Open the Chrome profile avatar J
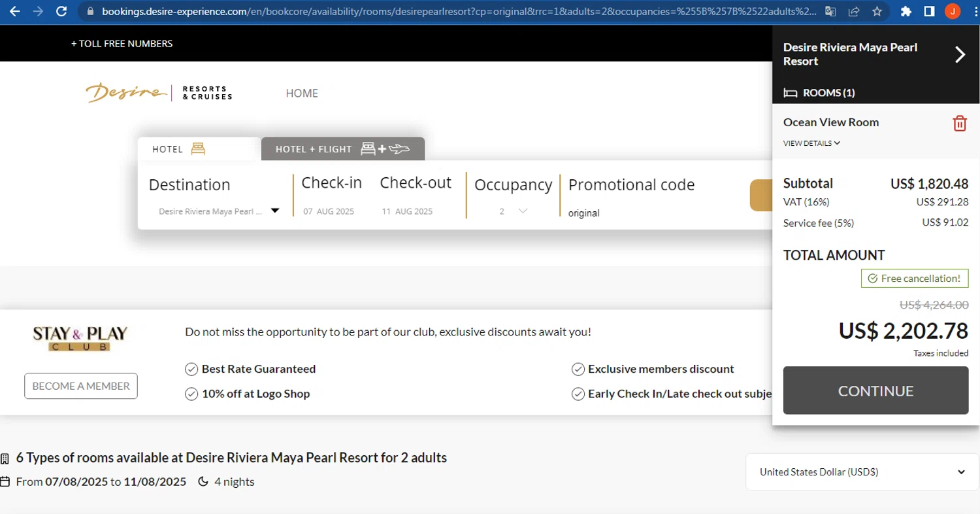The height and width of the screenshot is (514, 980). [953, 11]
